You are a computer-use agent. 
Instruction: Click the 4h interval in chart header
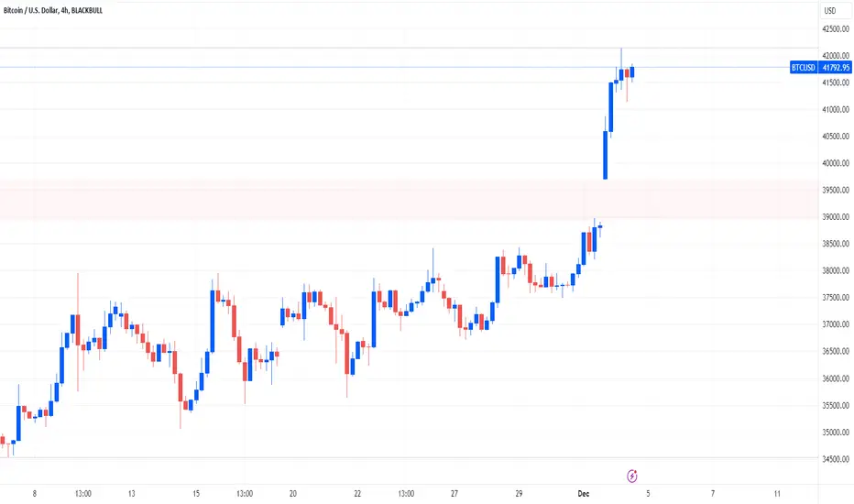[x=64, y=10]
